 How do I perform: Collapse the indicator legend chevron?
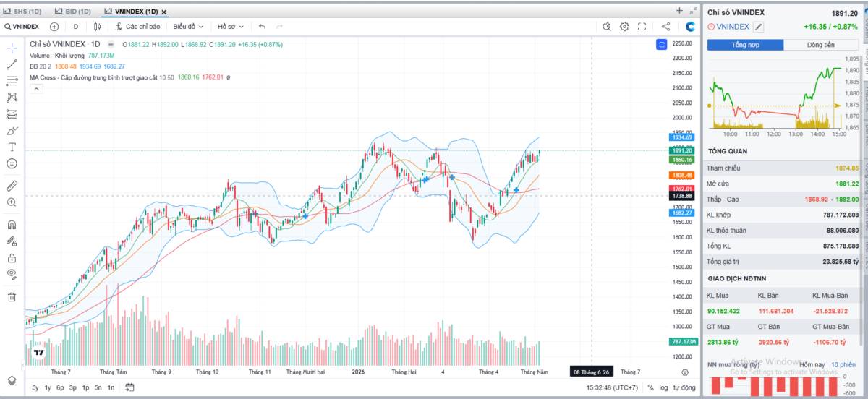[36, 88]
